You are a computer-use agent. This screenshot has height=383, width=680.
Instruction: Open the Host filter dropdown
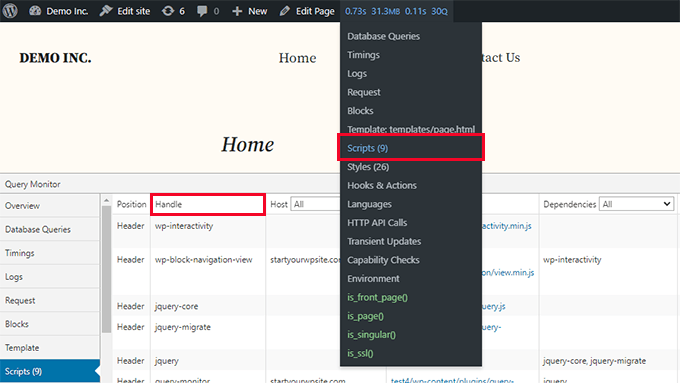[316, 204]
